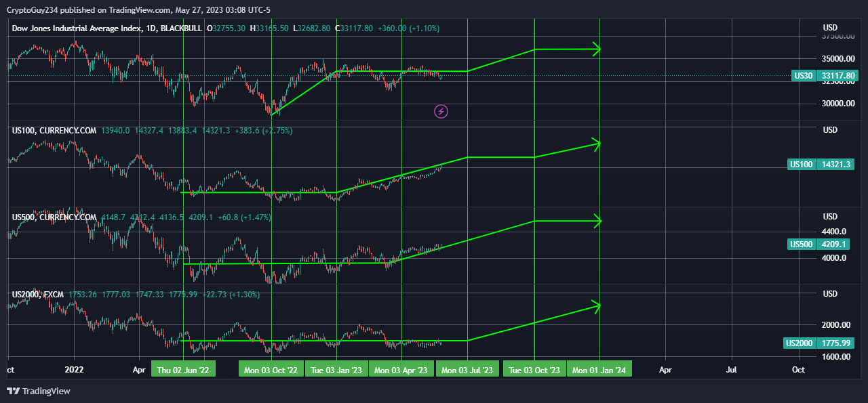This screenshot has width=868, height=403.
Task: Click the Dow Jones high value H33165.50
Action: point(269,28)
